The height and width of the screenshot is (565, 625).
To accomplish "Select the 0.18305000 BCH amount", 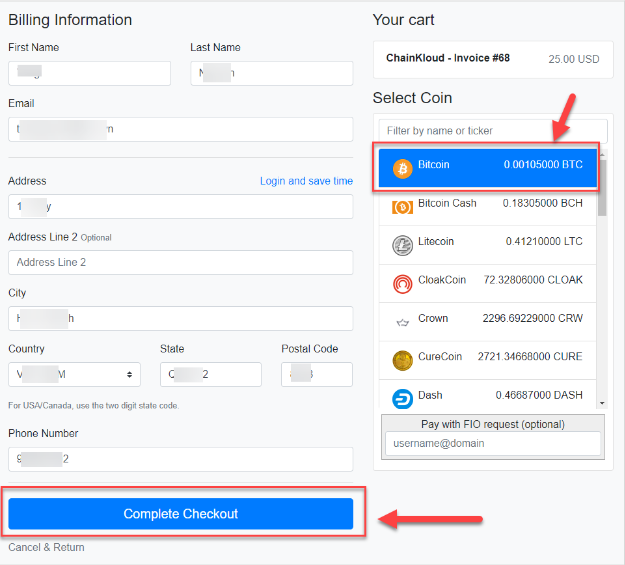I will (542, 203).
